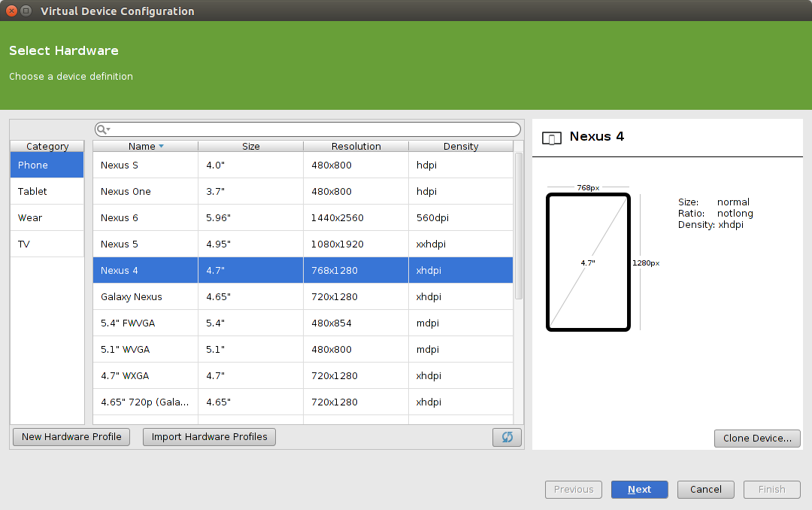Image resolution: width=812 pixels, height=510 pixels.
Task: Select the Phone category
Action: [47, 165]
